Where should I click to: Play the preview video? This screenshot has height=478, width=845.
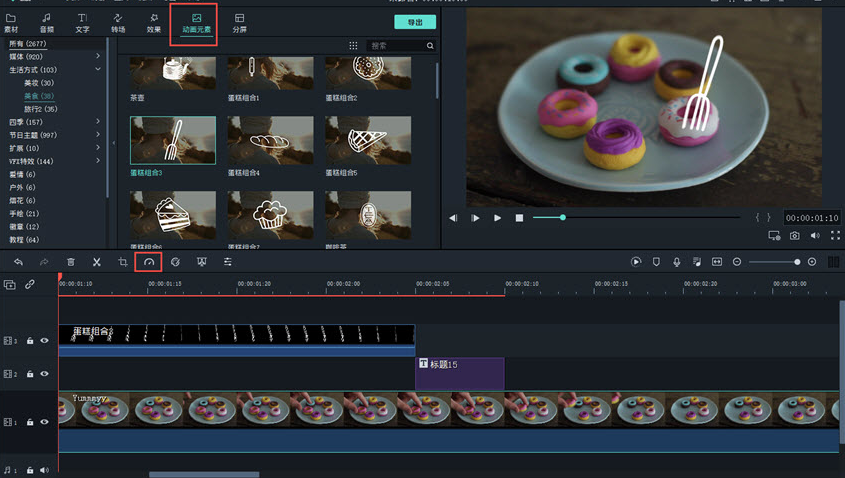(x=497, y=218)
